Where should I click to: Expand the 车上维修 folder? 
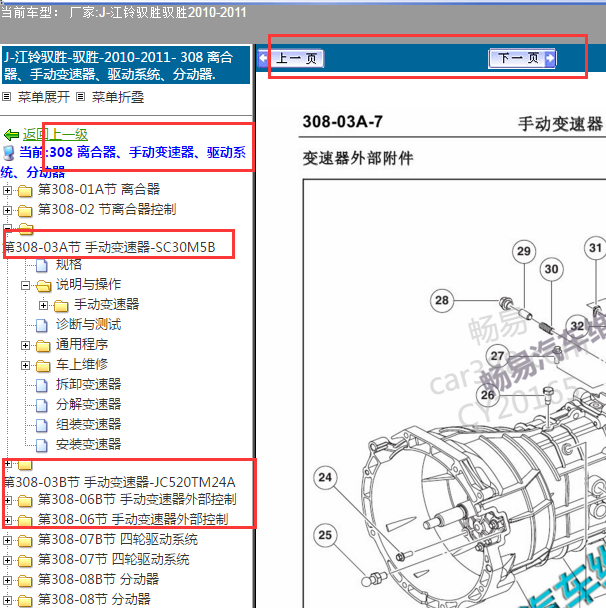pos(25,365)
